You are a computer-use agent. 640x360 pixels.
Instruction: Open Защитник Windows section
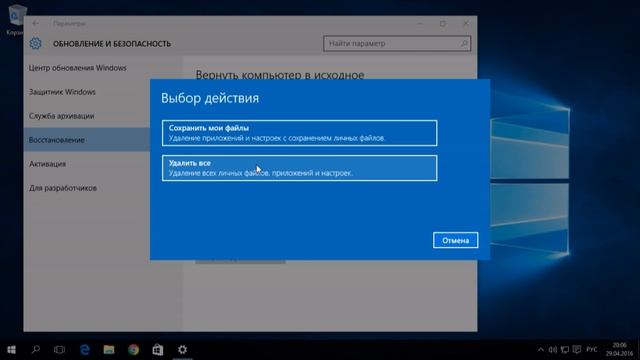[62, 92]
